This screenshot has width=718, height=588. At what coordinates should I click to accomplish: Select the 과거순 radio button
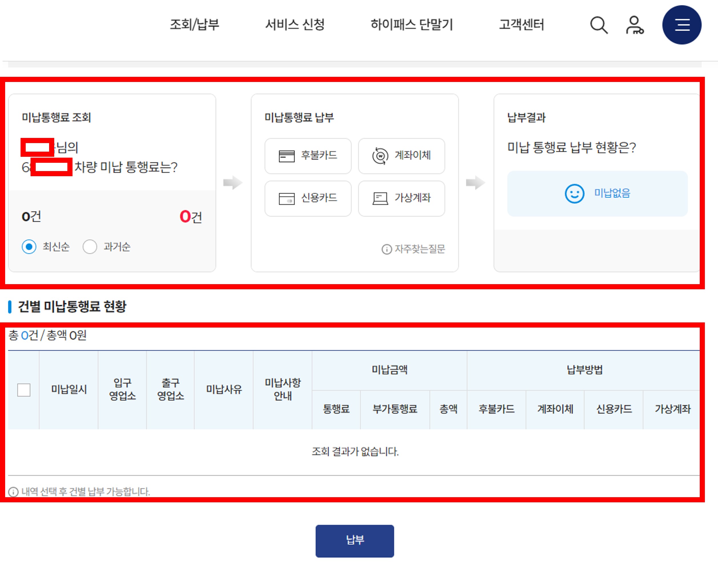click(x=90, y=246)
